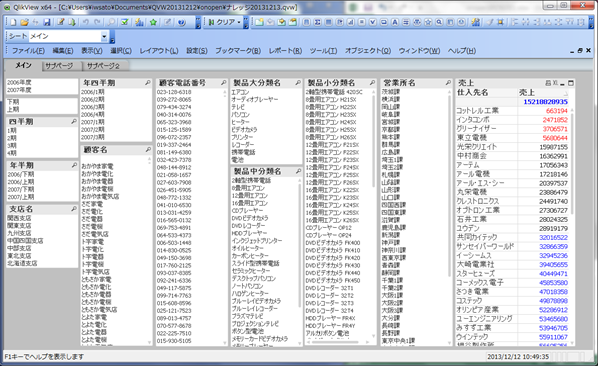Screen dimensions: 598x366
Task: Expand the クリア button dropdown arrow
Action: (x=239, y=22)
